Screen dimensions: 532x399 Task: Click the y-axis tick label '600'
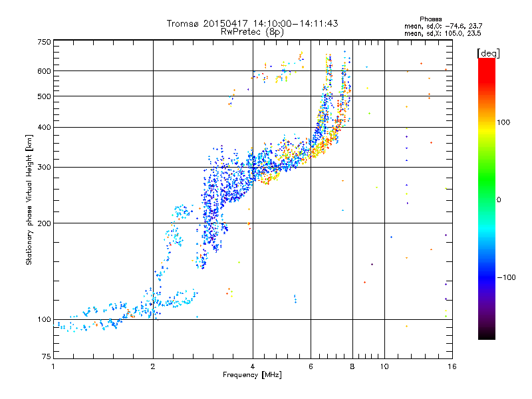tap(44, 71)
